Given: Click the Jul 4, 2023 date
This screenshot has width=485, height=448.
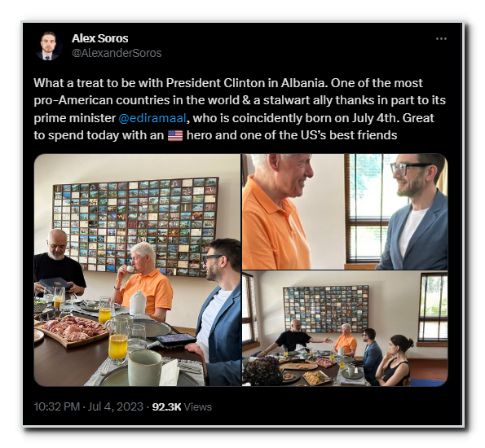Looking at the screenshot, I should (116, 406).
